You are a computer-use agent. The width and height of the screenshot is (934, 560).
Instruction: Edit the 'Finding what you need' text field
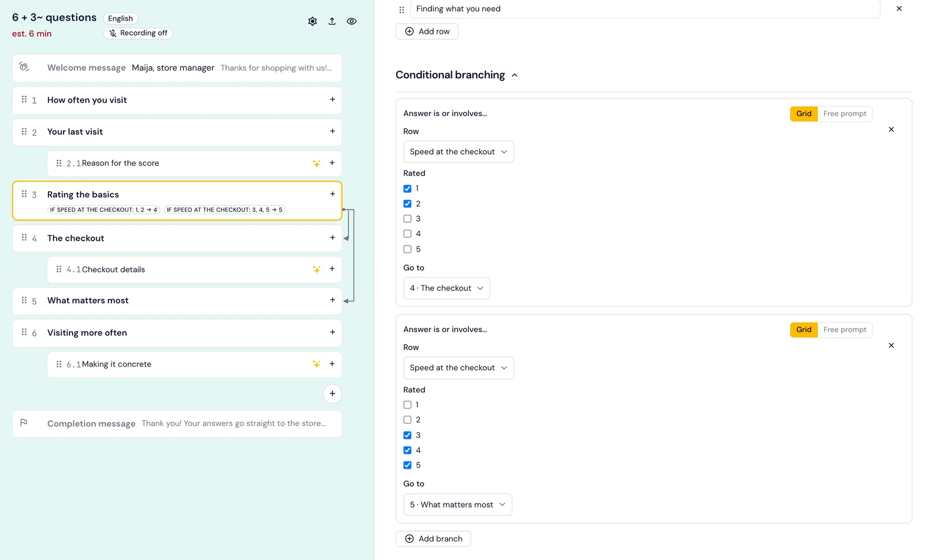[x=645, y=9]
